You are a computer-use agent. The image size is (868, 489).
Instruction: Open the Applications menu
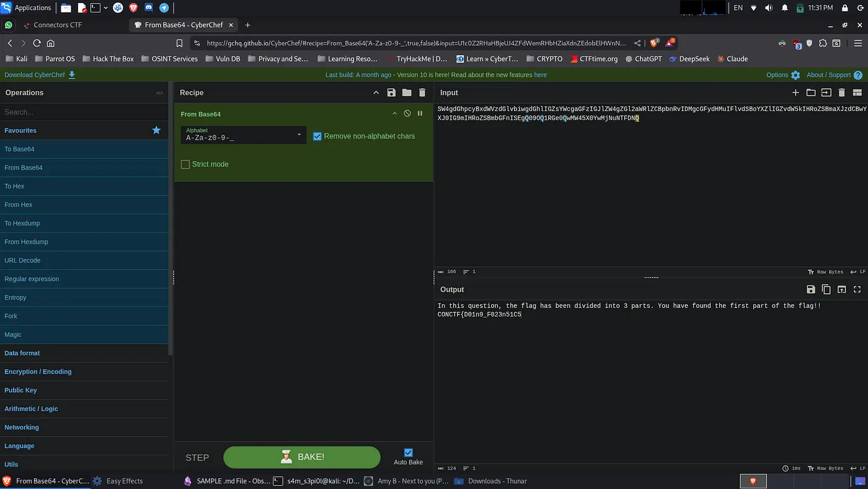click(26, 7)
